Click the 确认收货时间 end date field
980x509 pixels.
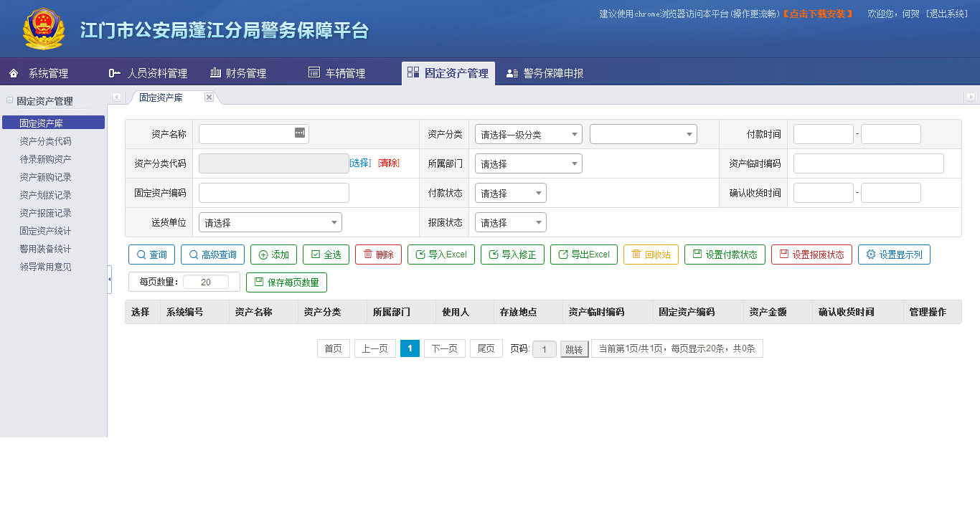point(891,193)
